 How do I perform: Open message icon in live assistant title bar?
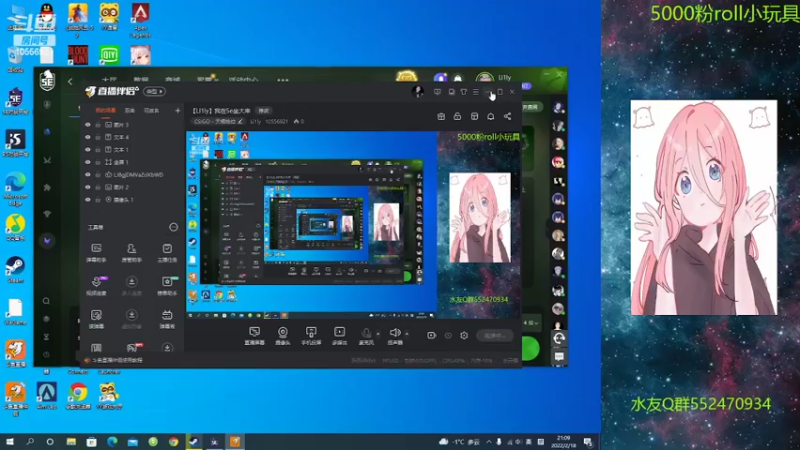pos(437,92)
